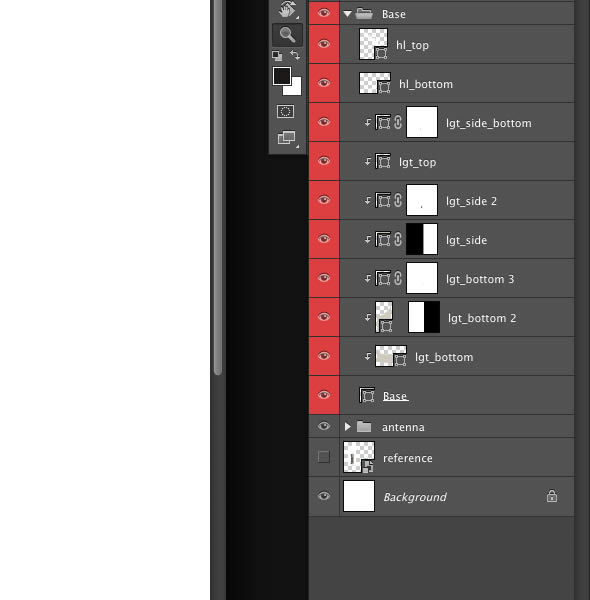Show the hidden reference layer
The image size is (590, 600).
(324, 457)
